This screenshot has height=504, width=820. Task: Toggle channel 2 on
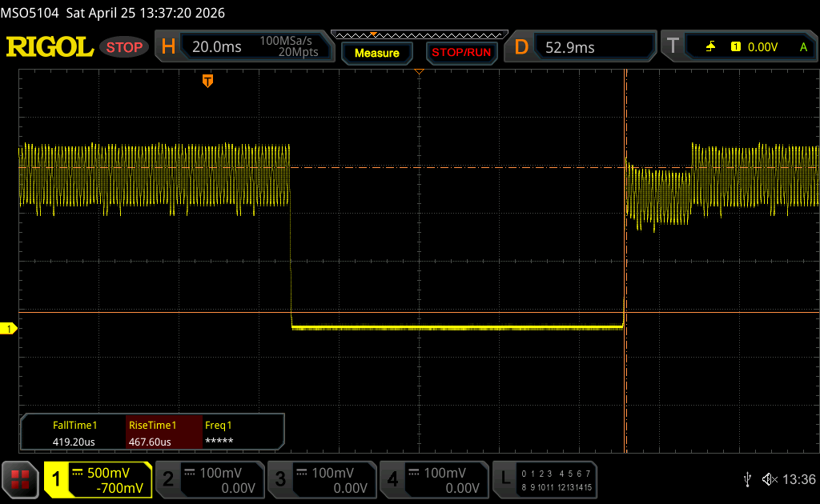pyautogui.click(x=209, y=479)
